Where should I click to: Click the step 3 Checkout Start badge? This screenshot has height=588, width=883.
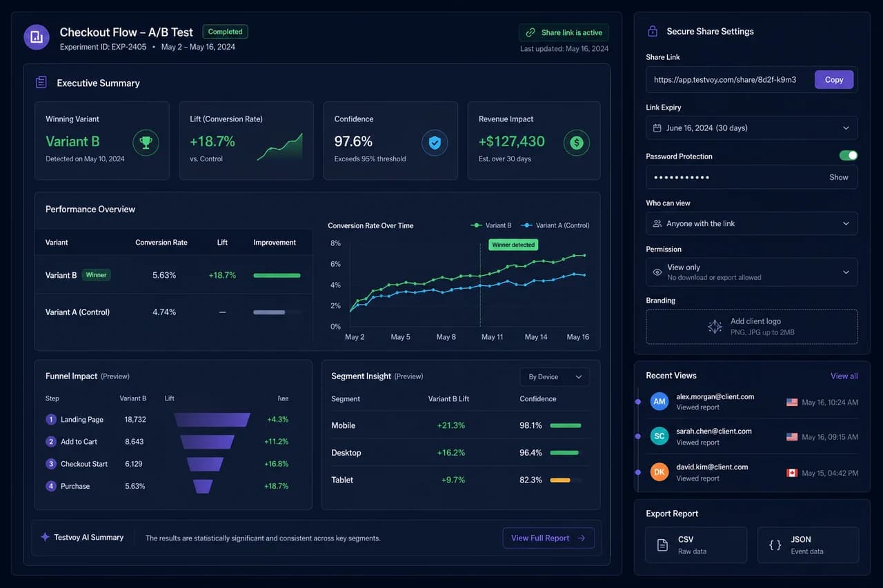click(x=50, y=464)
